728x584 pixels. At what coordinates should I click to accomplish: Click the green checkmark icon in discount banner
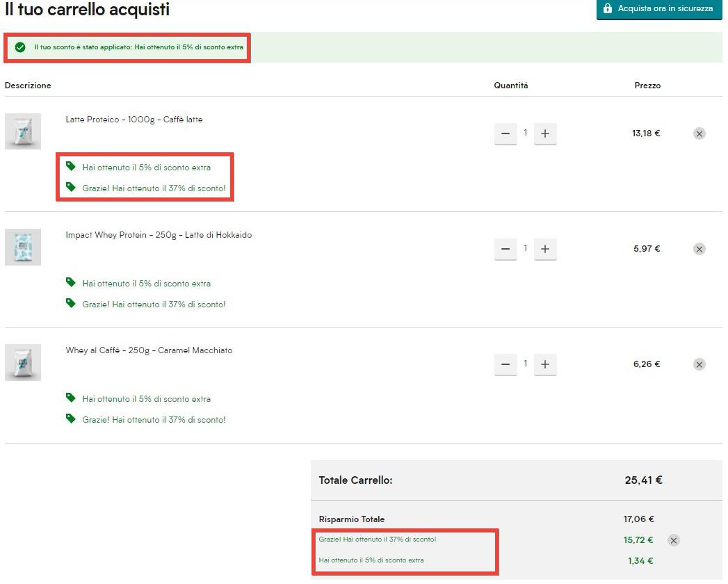click(20, 47)
